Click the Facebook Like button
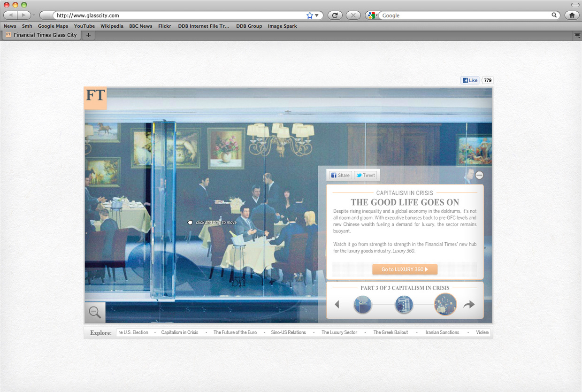The image size is (582, 392). (x=470, y=80)
